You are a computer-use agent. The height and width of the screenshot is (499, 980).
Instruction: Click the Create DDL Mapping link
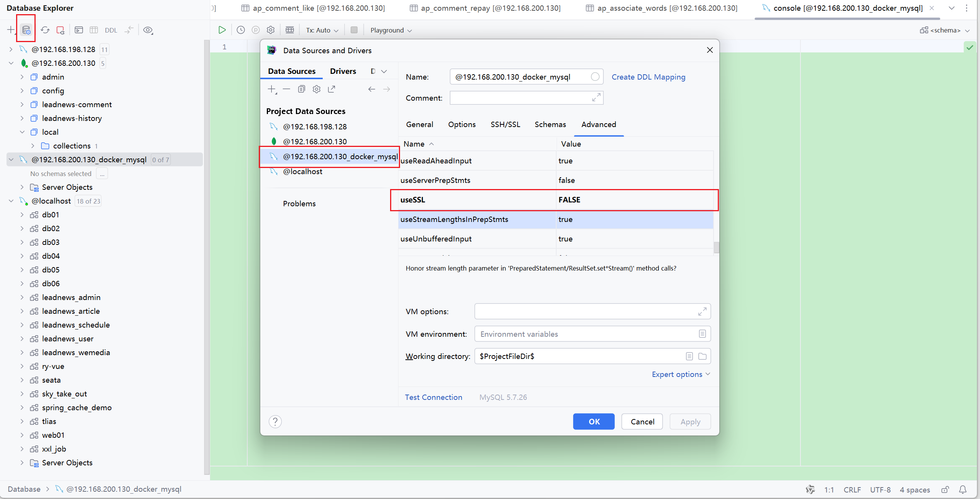(x=648, y=77)
